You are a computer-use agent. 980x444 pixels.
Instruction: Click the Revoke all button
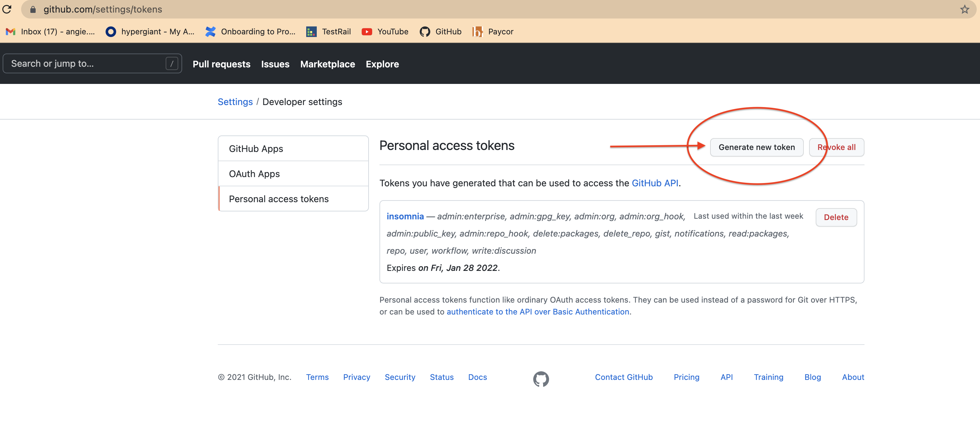(x=836, y=147)
